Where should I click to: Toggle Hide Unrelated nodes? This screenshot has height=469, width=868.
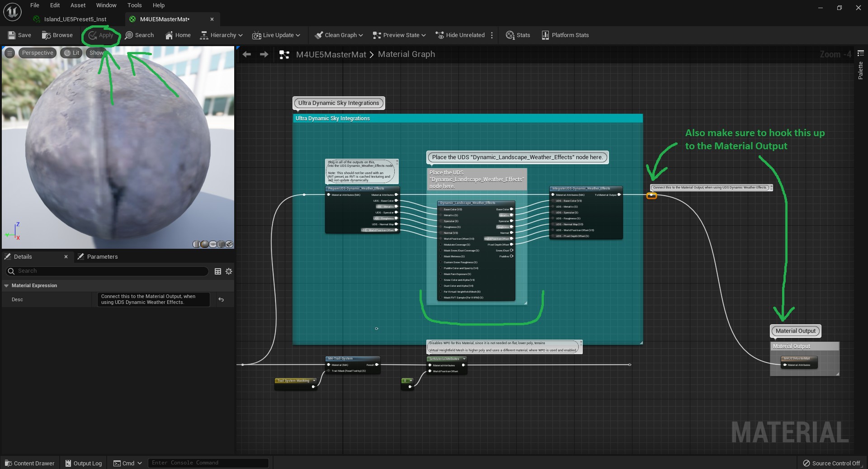(x=460, y=35)
